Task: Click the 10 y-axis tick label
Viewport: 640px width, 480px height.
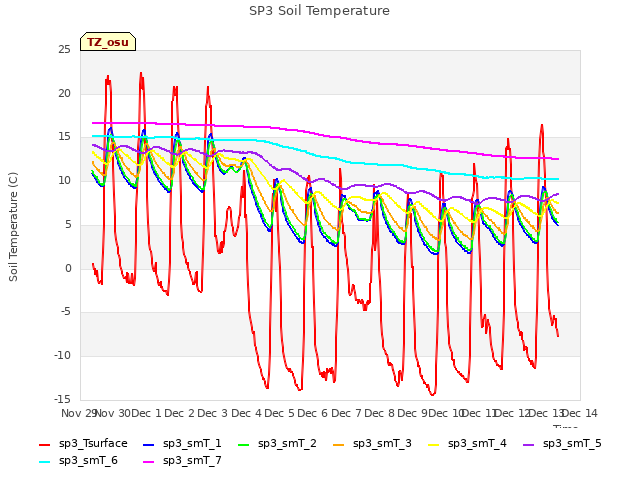Action: [64, 180]
